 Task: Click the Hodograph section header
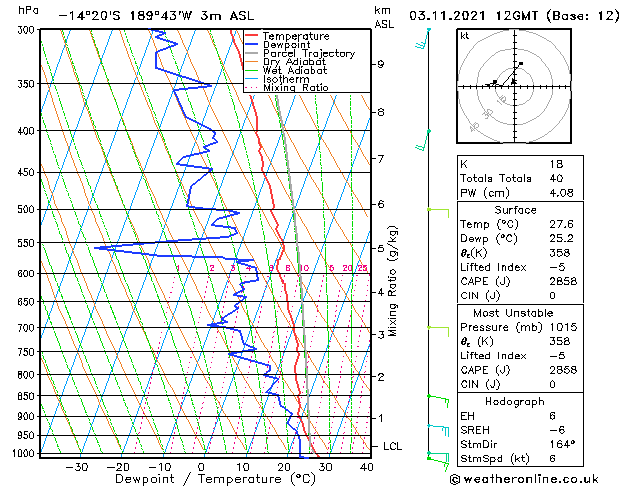[x=514, y=401]
